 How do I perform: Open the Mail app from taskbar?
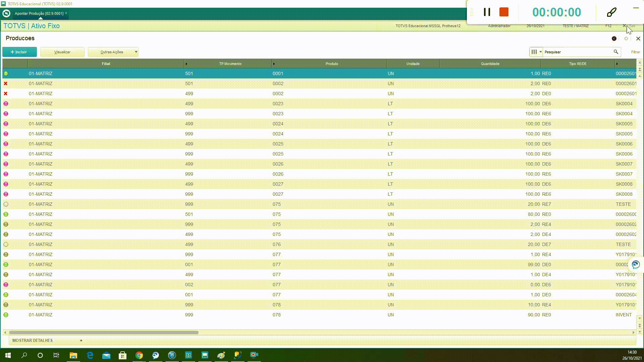pyautogui.click(x=106, y=355)
